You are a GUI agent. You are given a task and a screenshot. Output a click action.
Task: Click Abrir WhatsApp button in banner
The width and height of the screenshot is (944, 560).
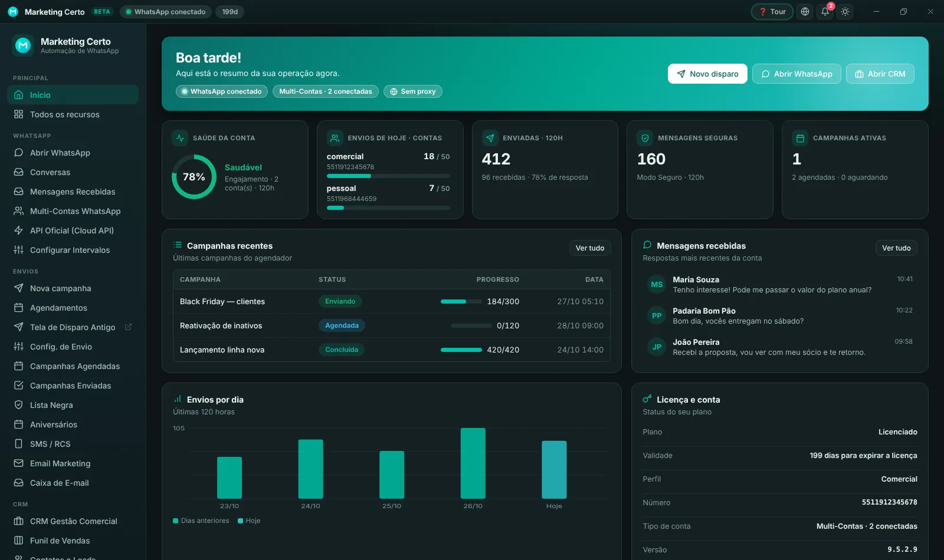[x=796, y=74]
